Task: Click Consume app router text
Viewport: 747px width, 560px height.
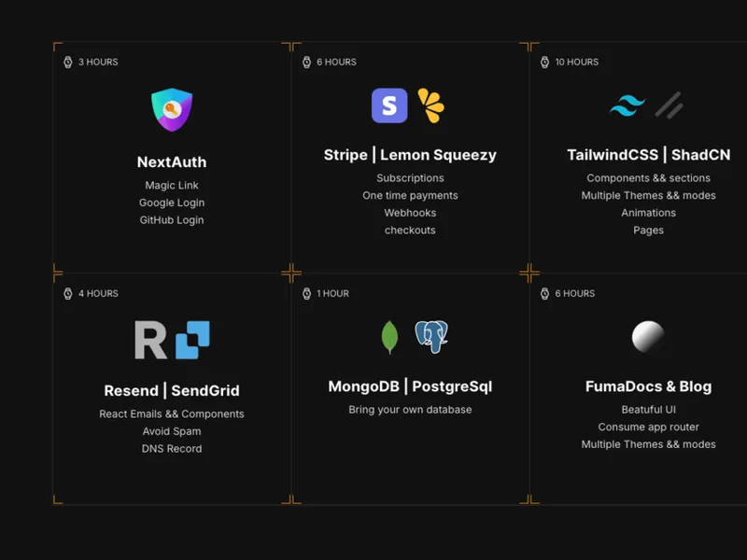Action: point(648,427)
